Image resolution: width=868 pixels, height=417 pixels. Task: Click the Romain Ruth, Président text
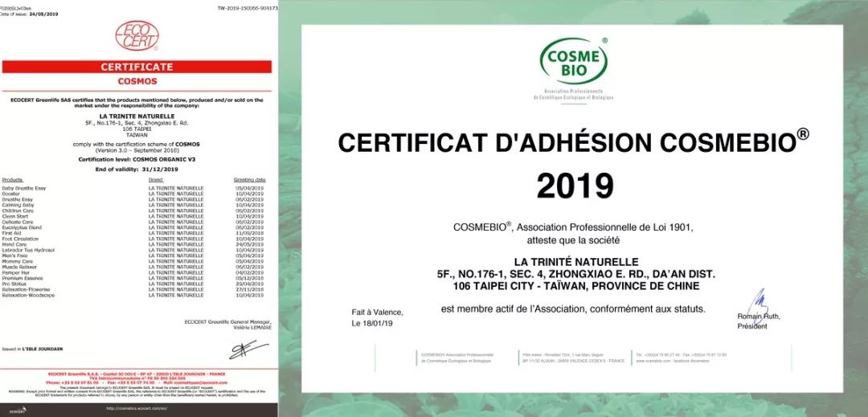(759, 321)
